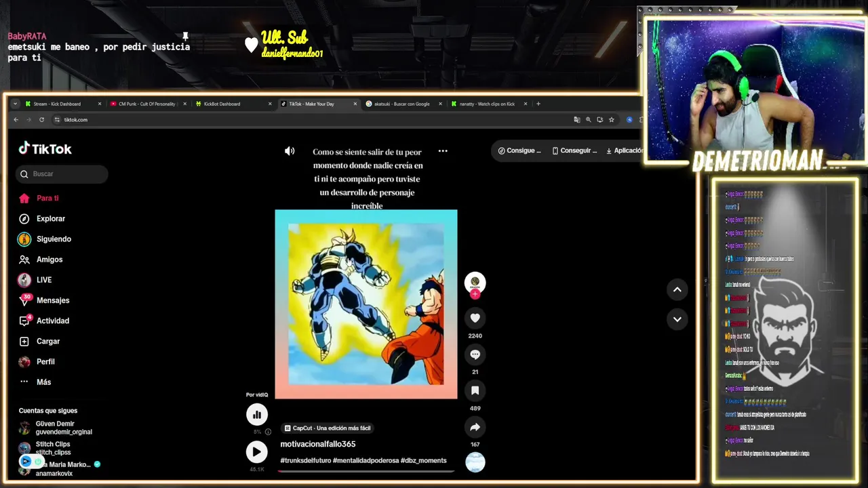The width and height of the screenshot is (868, 488).
Task: Save video with the bookmark icon
Action: (475, 390)
